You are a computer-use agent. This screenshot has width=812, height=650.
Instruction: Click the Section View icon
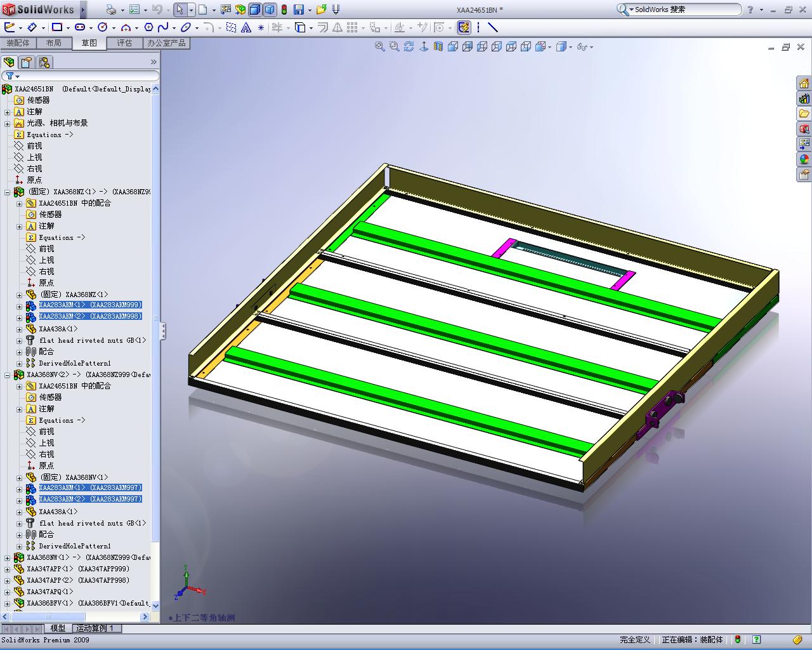[438, 46]
